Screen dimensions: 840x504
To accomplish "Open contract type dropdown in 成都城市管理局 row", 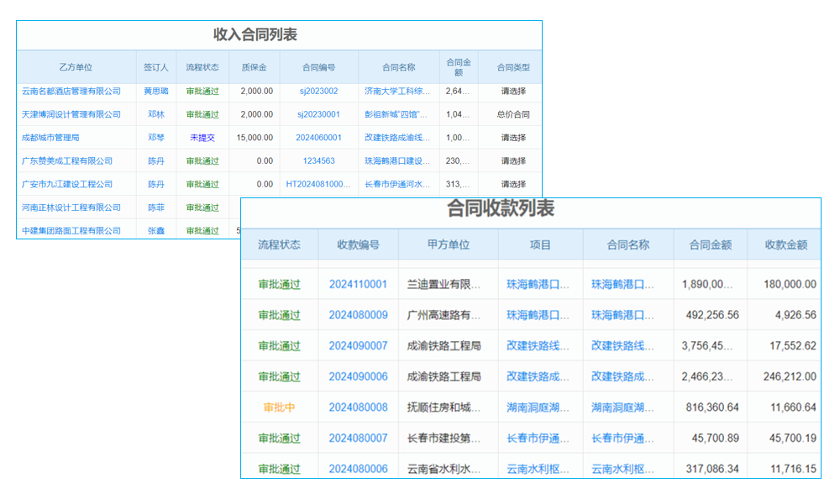I will [x=514, y=137].
